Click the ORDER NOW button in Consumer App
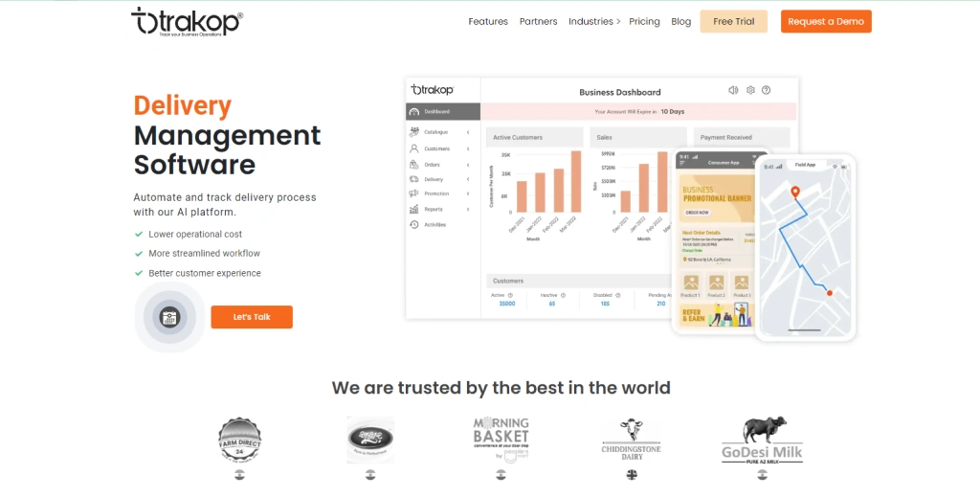The image size is (980, 498). click(698, 212)
